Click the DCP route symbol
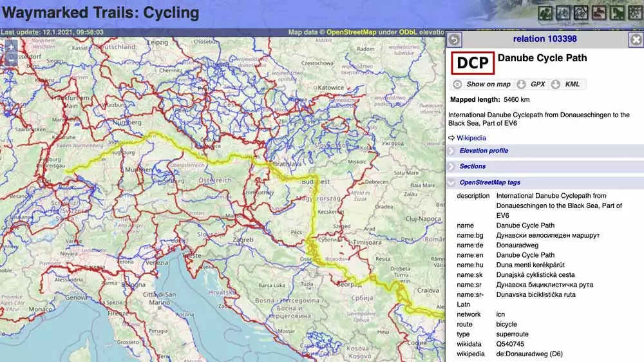Image resolution: width=644 pixels, height=362 pixels. tap(473, 63)
